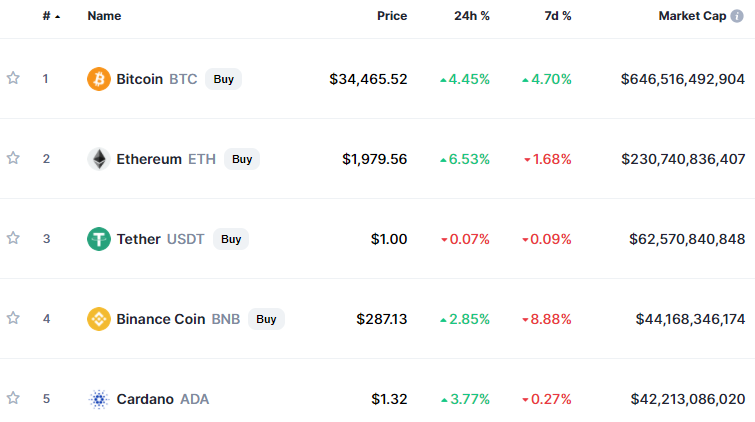Click the Tether green logo icon
Image resolution: width=755 pixels, height=422 pixels.
coord(99,239)
